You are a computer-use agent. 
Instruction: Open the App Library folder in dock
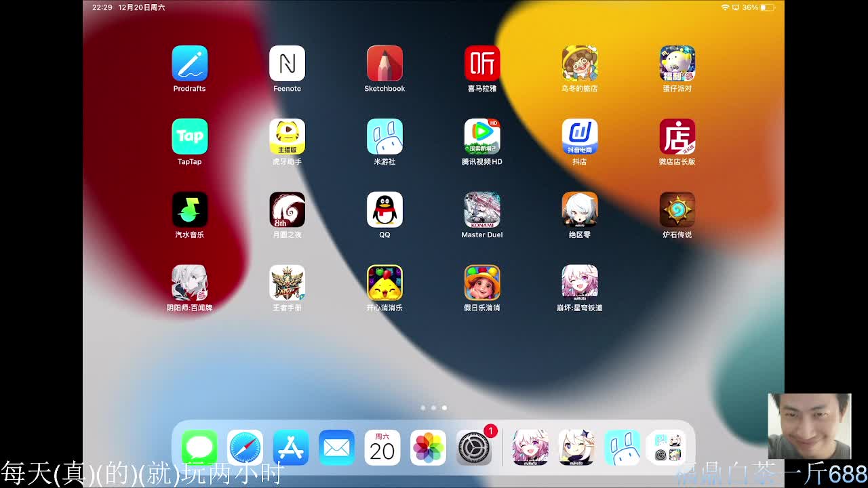[668, 448]
